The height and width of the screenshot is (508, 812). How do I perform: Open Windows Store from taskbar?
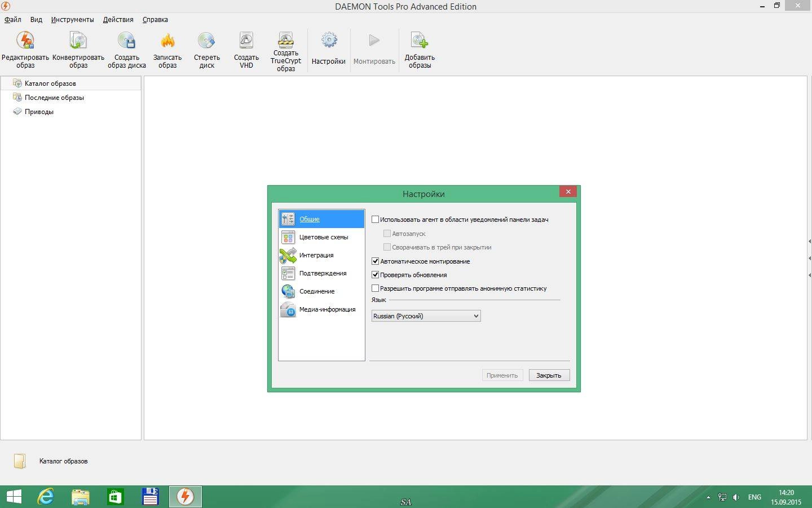click(x=116, y=497)
